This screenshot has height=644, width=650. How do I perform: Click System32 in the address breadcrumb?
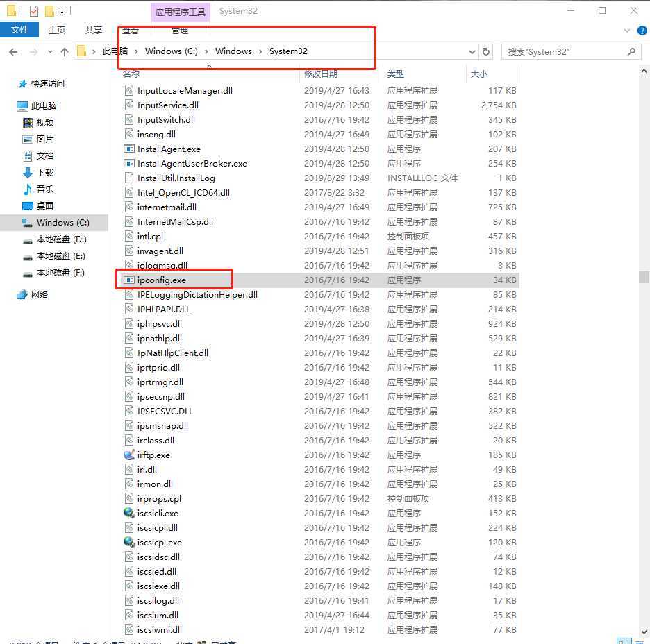[x=288, y=51]
